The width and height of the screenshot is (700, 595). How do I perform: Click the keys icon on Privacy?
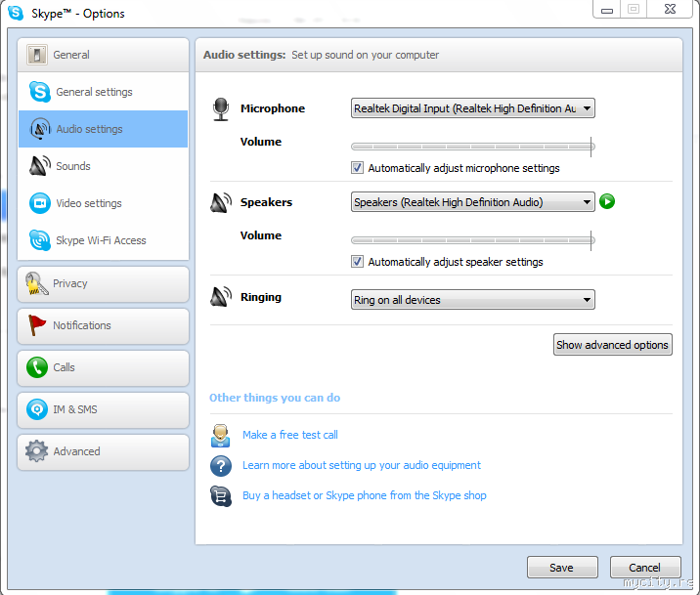point(36,283)
